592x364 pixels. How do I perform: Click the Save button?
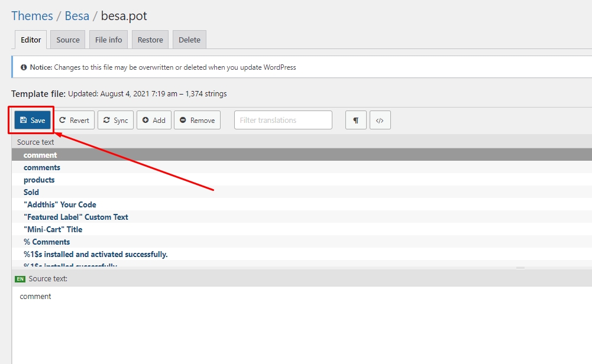pos(33,120)
